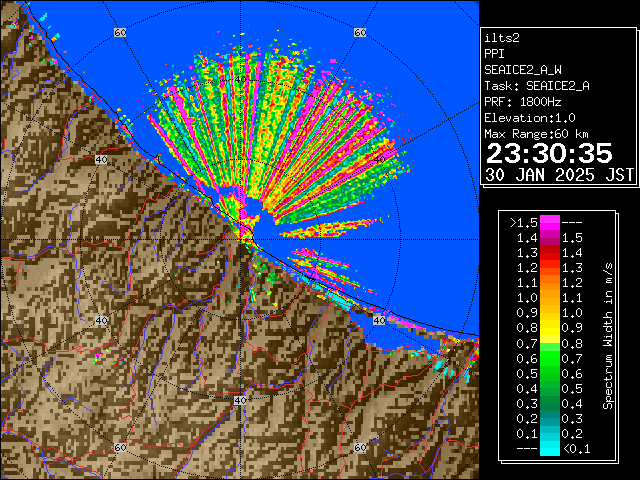Pick the cyan '<0.1' legend swatch
This screenshot has width=640, height=480.
(x=550, y=448)
